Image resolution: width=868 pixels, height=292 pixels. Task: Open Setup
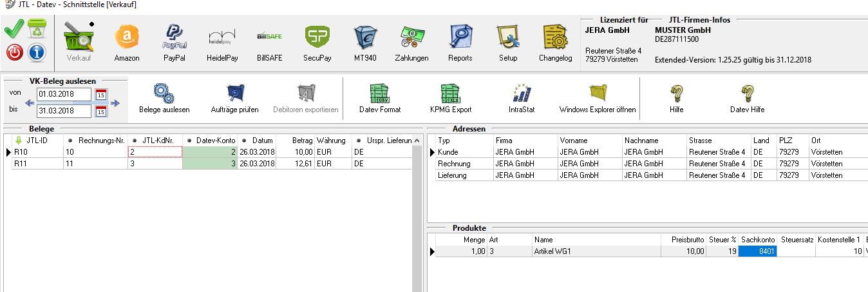[x=508, y=43]
